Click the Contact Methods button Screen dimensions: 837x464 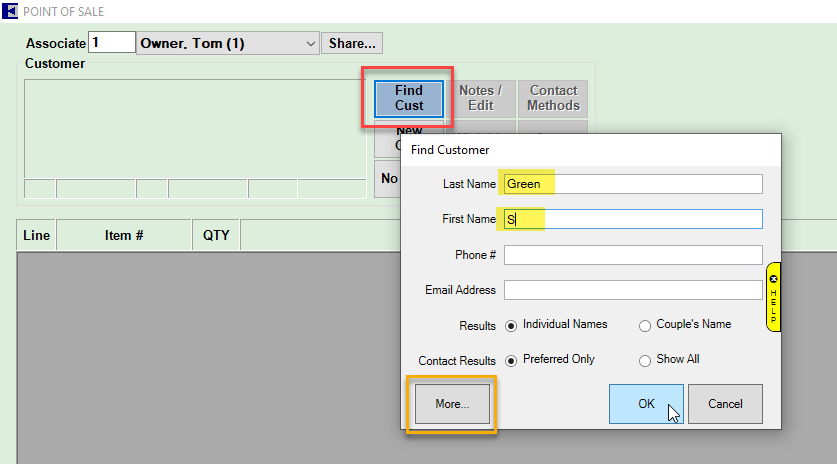click(554, 98)
